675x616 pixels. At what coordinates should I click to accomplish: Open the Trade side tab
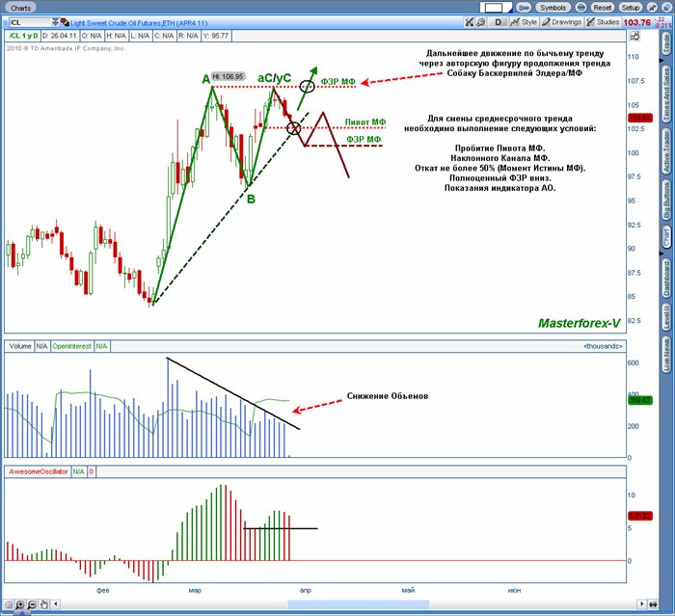(666, 43)
